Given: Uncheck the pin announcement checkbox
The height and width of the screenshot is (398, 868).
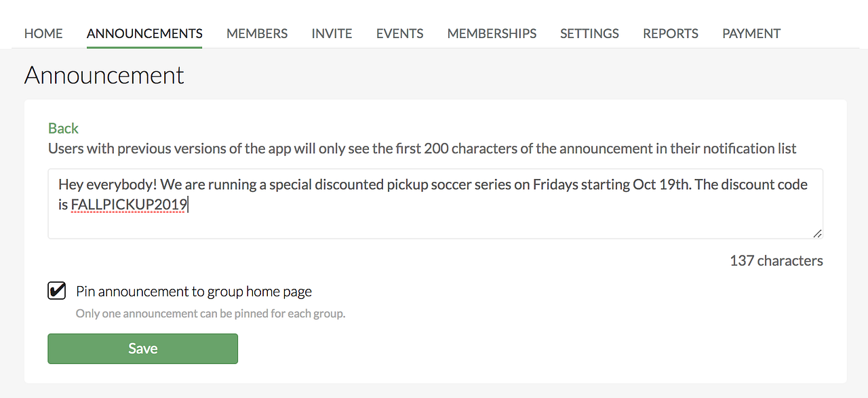Looking at the screenshot, I should [57, 292].
